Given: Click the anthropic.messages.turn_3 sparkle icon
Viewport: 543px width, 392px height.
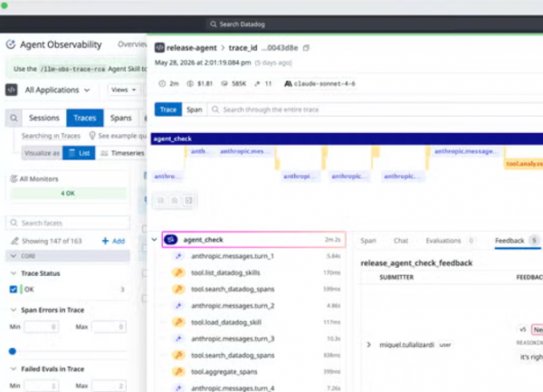Looking at the screenshot, I should pyautogui.click(x=178, y=339).
